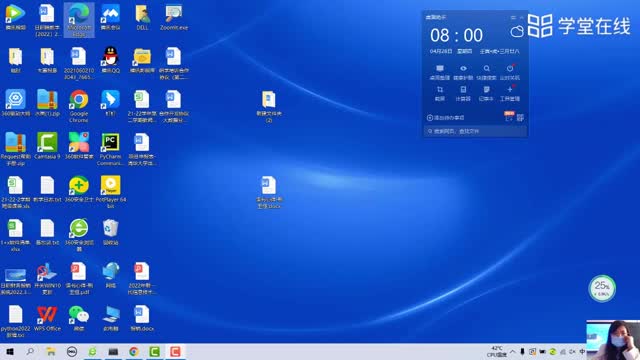Image resolution: width=640 pixels, height=360 pixels.
Task: Collapse the desktop assistant widget with the arrow
Action: point(522,17)
